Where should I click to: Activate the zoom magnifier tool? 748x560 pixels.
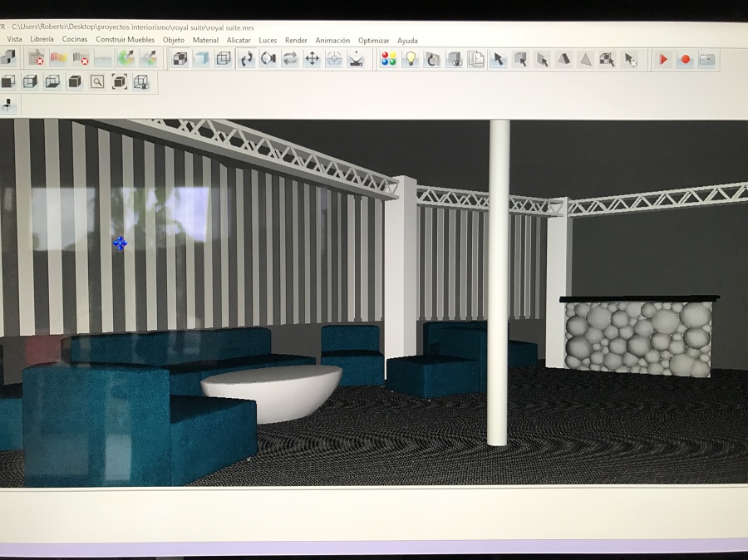[x=96, y=81]
